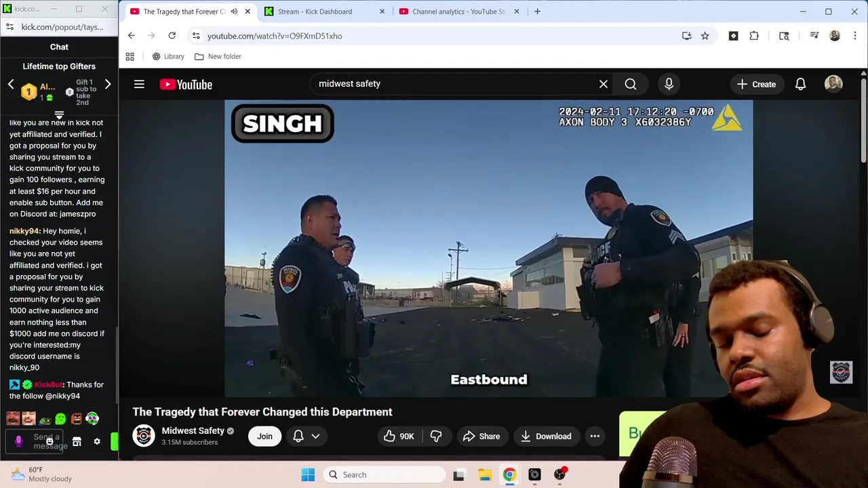
Task: Open the YouTube hamburger guide menu
Action: (x=139, y=84)
